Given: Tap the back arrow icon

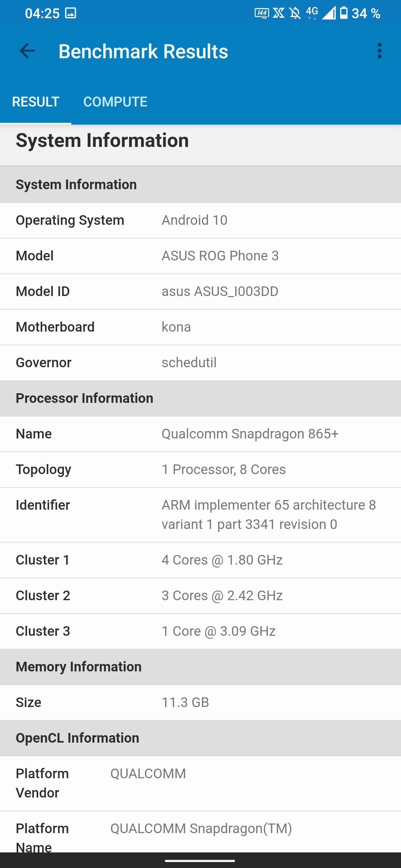Looking at the screenshot, I should click(27, 51).
